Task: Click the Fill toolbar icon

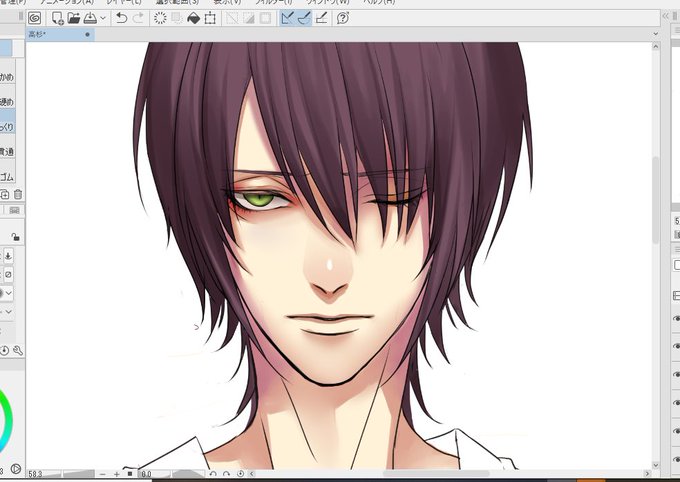Action: 193,18
